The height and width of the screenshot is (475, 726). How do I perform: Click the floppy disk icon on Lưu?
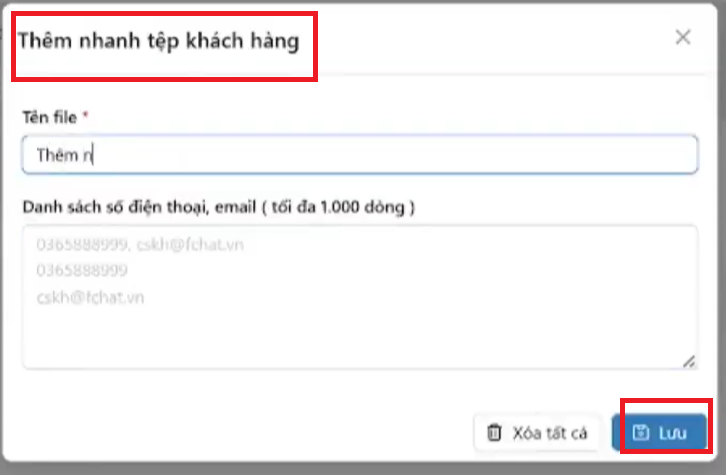[x=642, y=433]
